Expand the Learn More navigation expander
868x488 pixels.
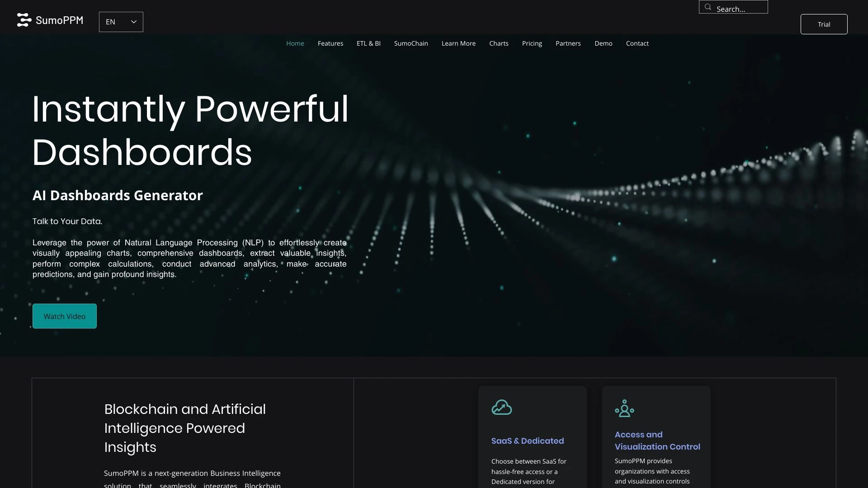coord(458,43)
